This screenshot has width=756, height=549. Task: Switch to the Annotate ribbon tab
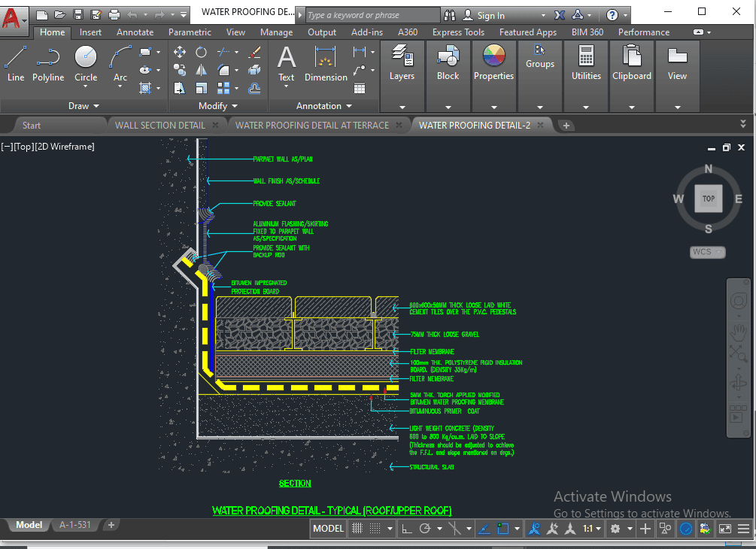[135, 32]
